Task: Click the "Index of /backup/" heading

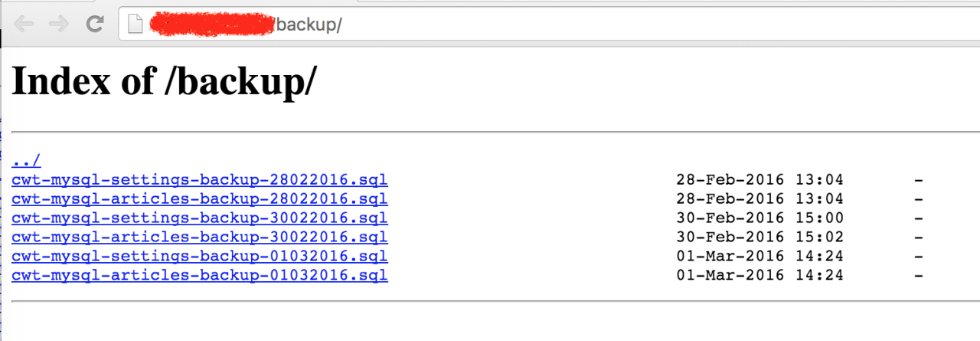Action: pos(164,81)
